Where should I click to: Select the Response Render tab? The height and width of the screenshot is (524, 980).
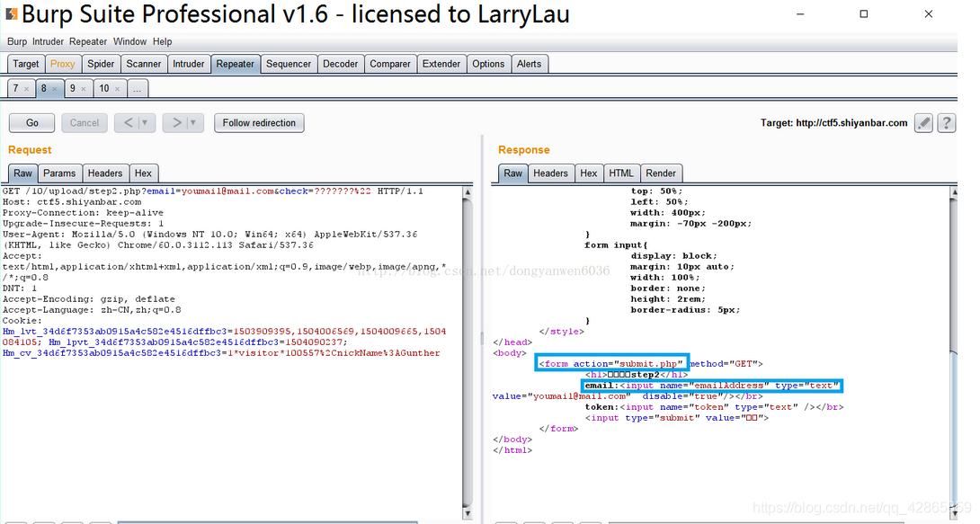coord(661,173)
